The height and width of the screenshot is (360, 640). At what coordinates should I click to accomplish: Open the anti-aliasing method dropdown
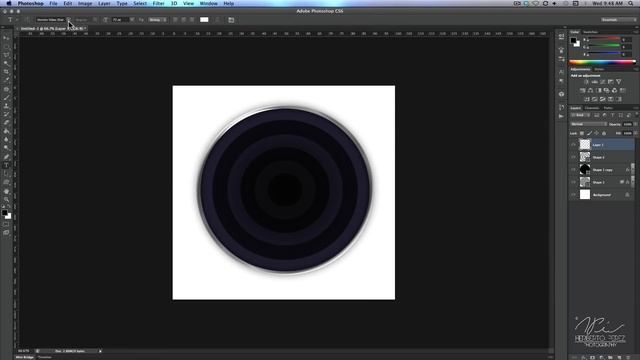coord(158,20)
